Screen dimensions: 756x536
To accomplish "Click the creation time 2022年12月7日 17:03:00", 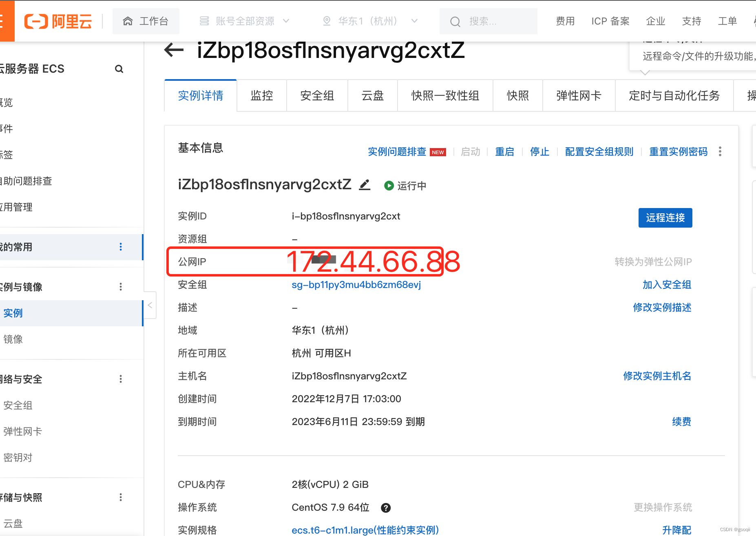I will [x=346, y=399].
